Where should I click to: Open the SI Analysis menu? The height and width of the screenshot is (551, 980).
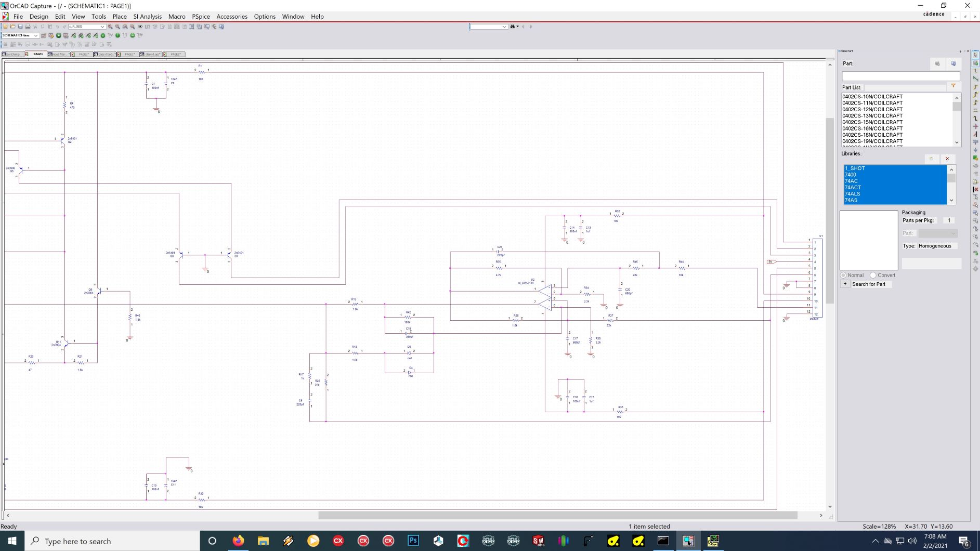coord(147,17)
